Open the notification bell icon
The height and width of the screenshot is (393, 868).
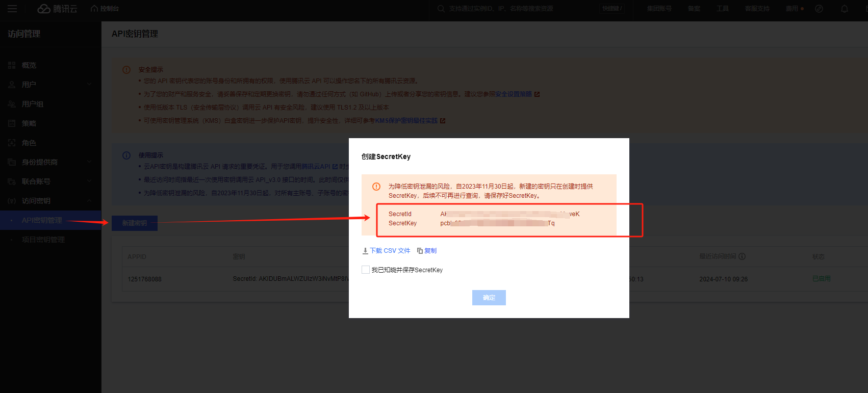pos(845,9)
